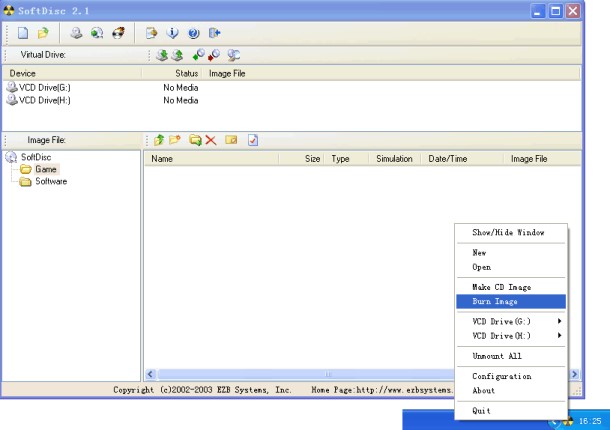Screen dimensions: 610x430
Task: Click the horizontal scrollbar thumb
Action: click(x=306, y=374)
